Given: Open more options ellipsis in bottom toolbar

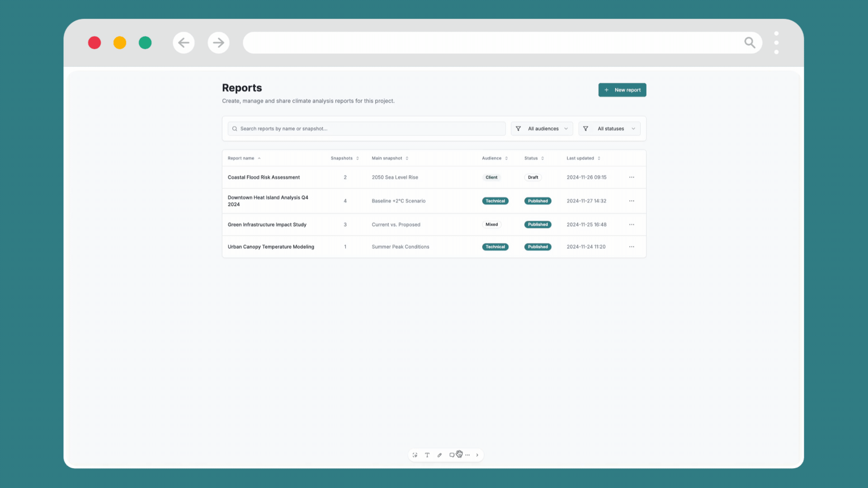Looking at the screenshot, I should coord(467,455).
